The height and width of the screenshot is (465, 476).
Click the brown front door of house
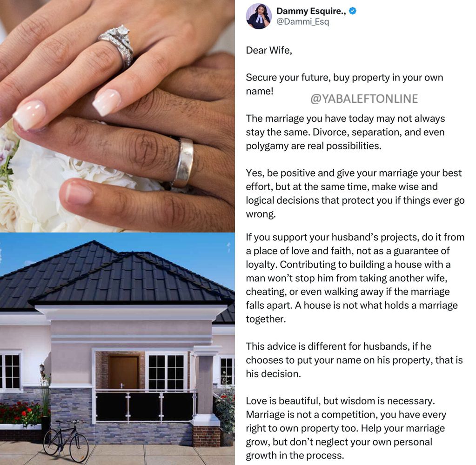[124, 372]
